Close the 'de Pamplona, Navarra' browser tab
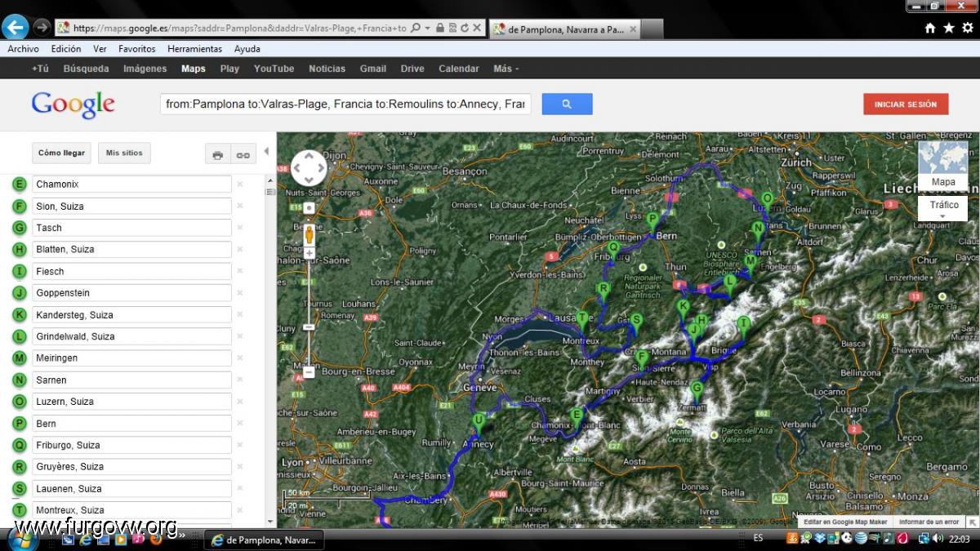This screenshot has width=980, height=551. [x=631, y=29]
